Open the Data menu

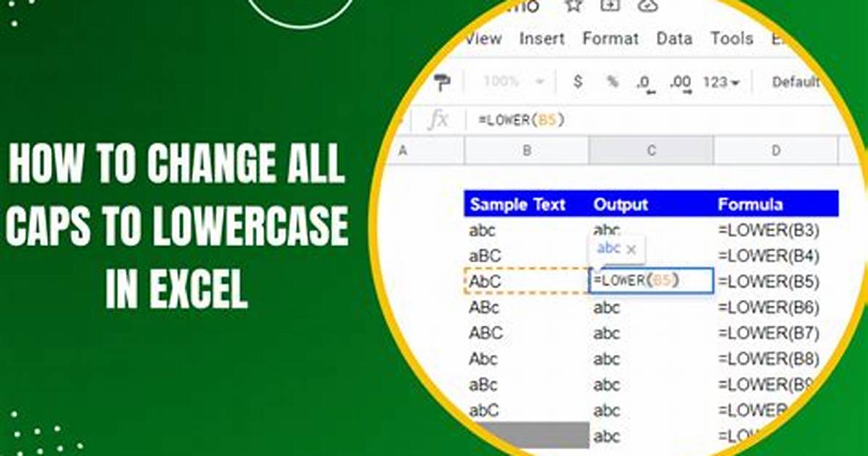point(673,38)
